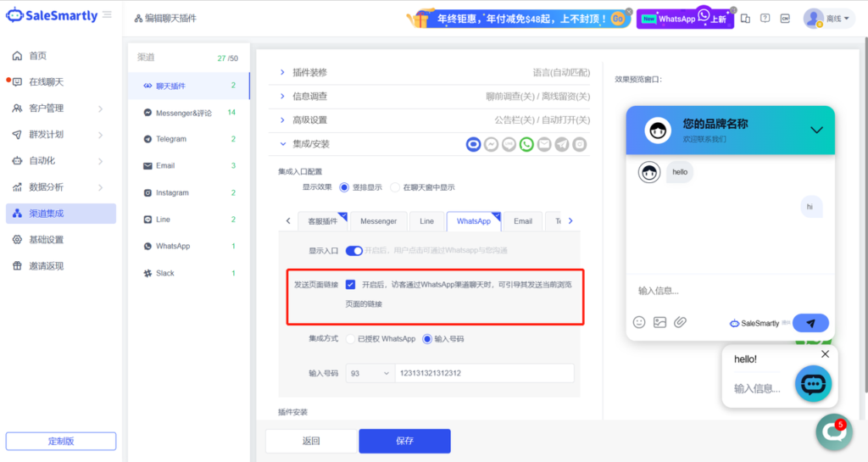This screenshot has width=868, height=462.
Task: Click the phone number input field
Action: (x=483, y=373)
